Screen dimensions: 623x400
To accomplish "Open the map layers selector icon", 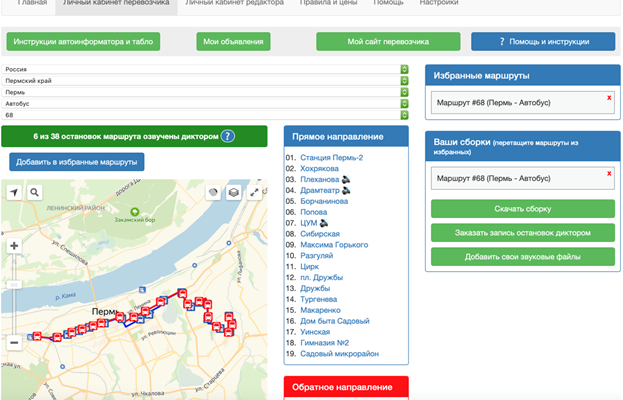I will pos(233,192).
